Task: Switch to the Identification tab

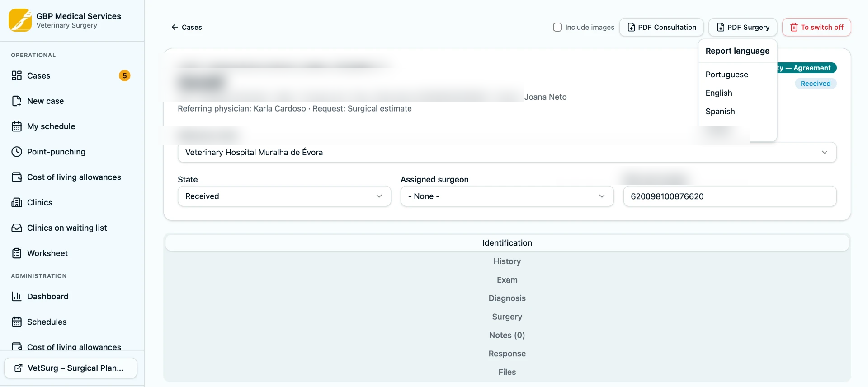Action: point(507,243)
